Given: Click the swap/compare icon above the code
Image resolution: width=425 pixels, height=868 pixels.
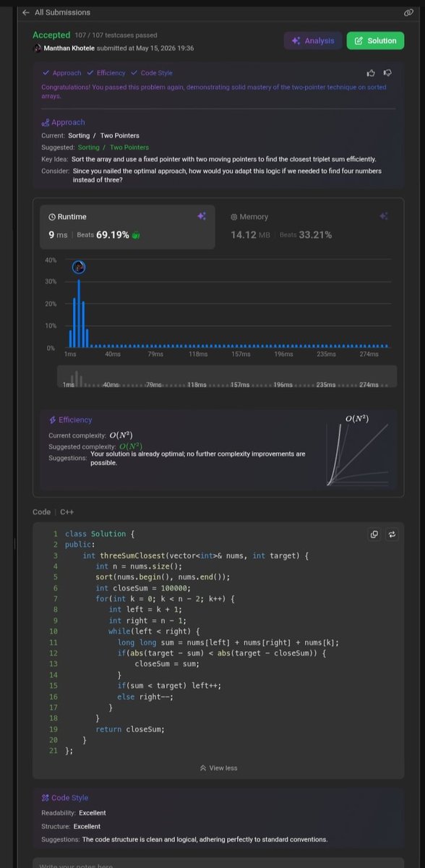Looking at the screenshot, I should tap(392, 535).
